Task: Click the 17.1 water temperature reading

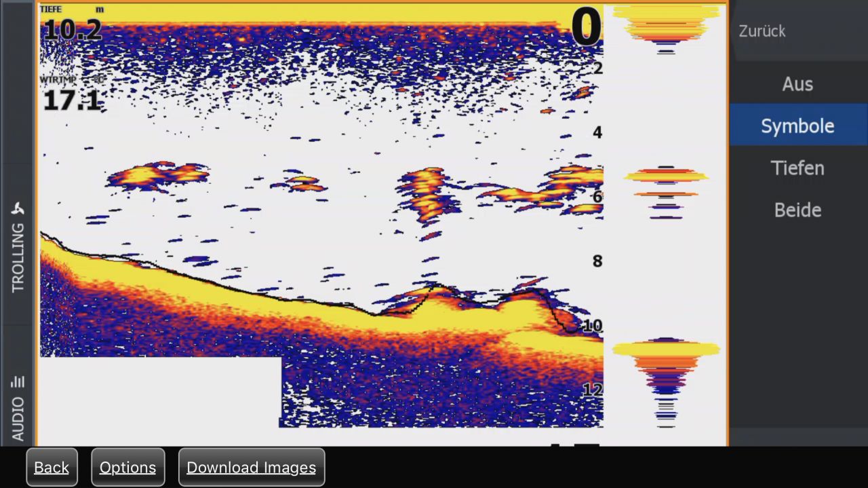Action: (x=72, y=101)
